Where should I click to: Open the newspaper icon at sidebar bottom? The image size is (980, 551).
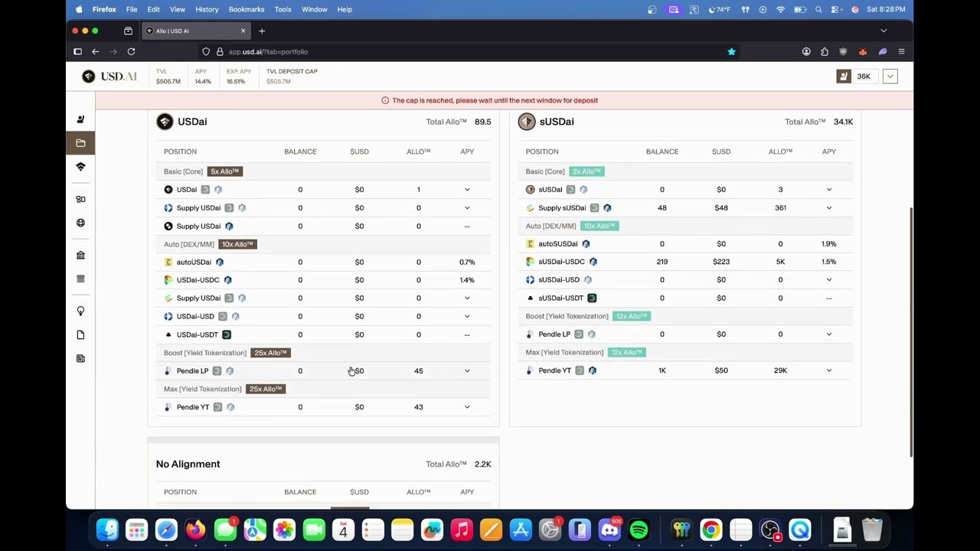[x=80, y=358]
